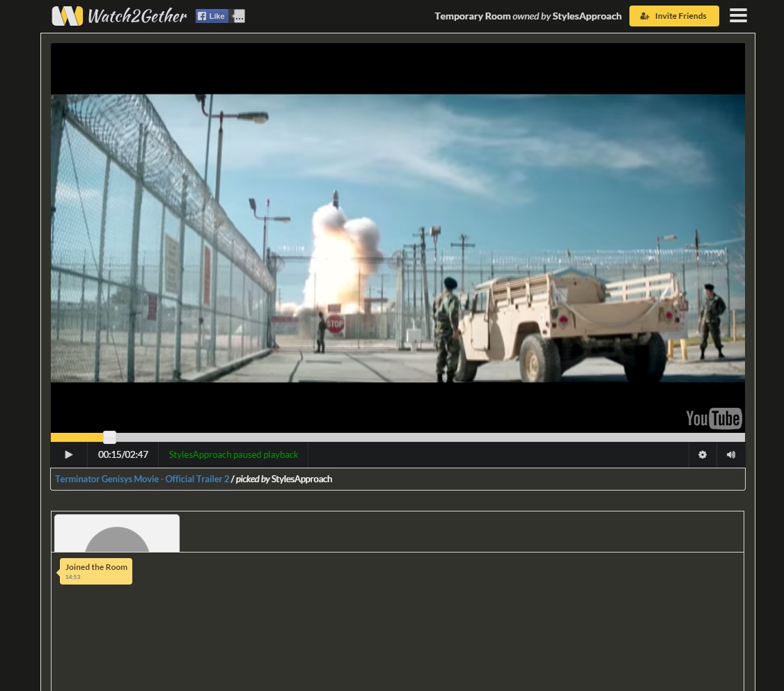Viewport: 784px width, 691px height.
Task: Click the video progress slider handle
Action: pos(109,437)
